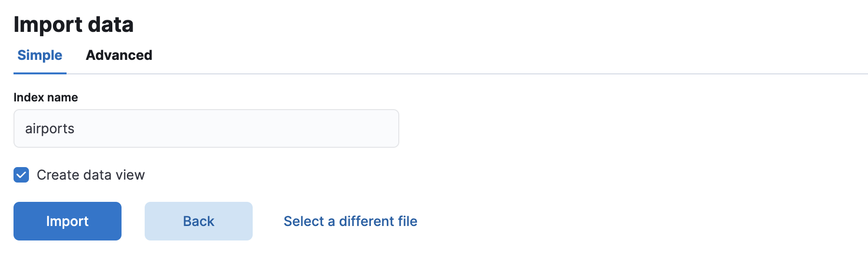Screen dimensions: 868x254
Task: Click the light blue Back button
Action: point(199,221)
